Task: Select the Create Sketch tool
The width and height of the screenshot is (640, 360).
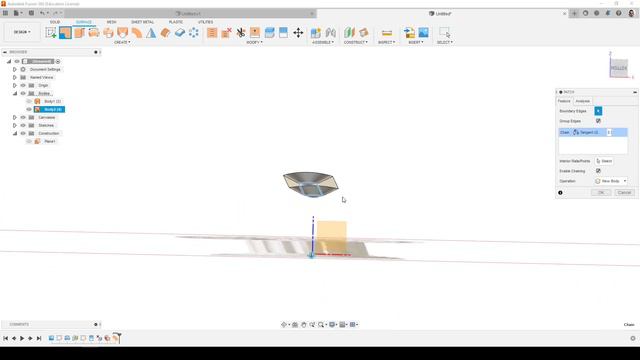Action: pyautogui.click(x=51, y=33)
